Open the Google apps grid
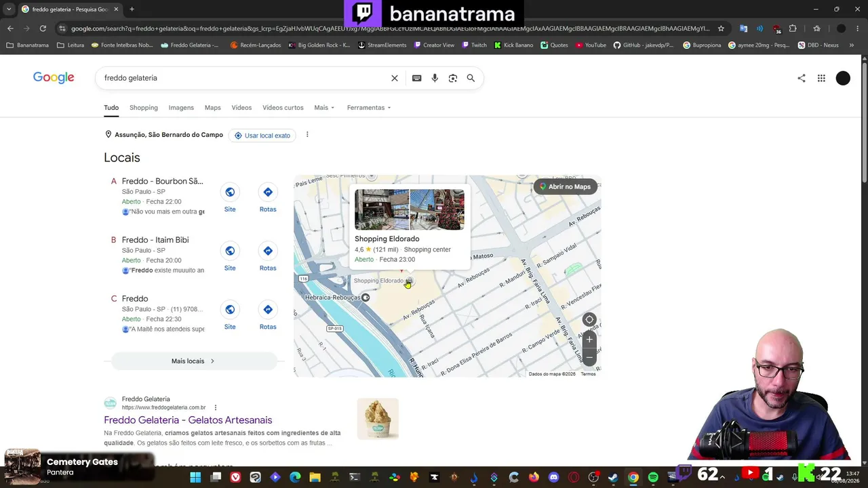This screenshot has width=868, height=488. click(x=821, y=78)
